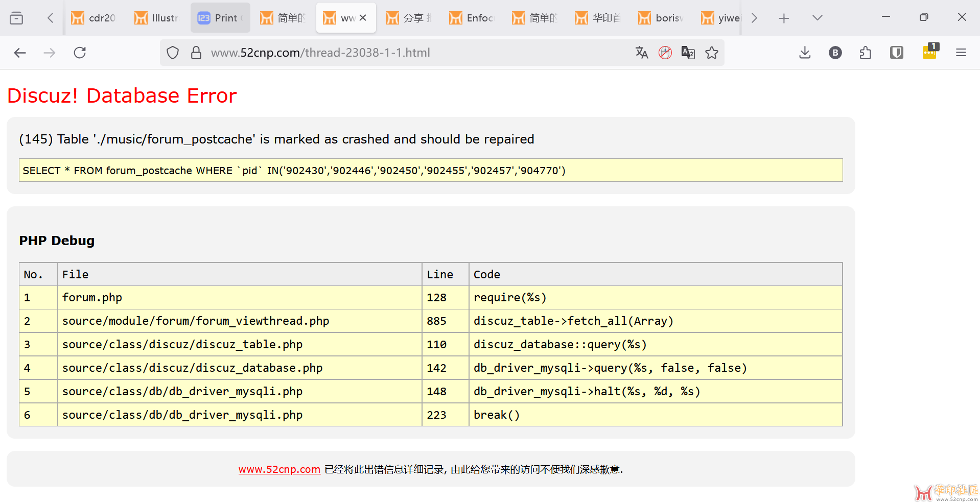Viewport: 980px width, 503px height.
Task: Switch to the 华印 tab
Action: click(598, 18)
